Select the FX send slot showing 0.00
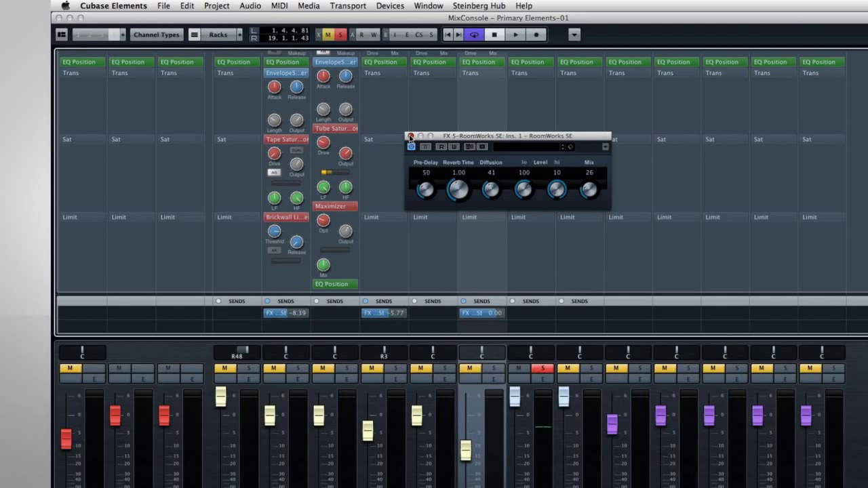868x488 pixels. click(x=482, y=312)
